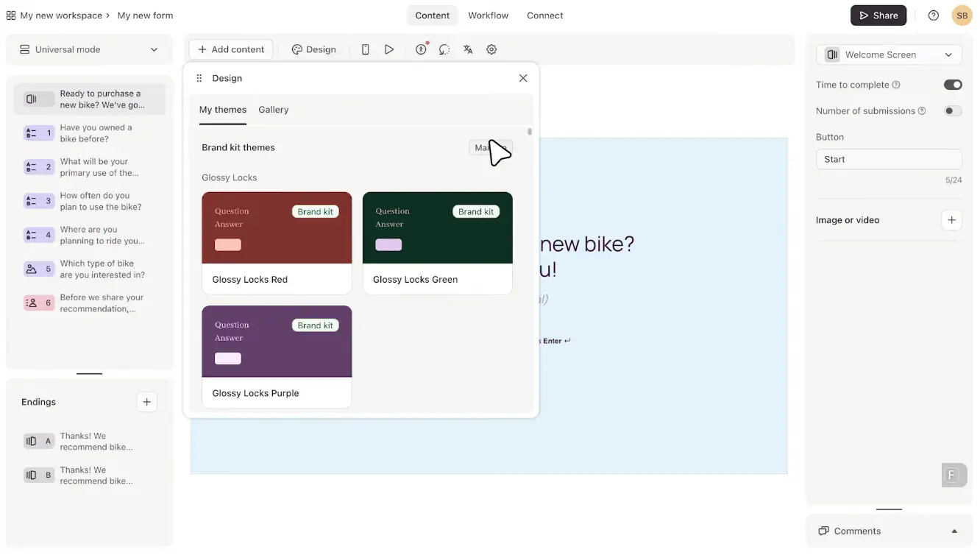Open the help question mark icon
This screenshot has width=980, height=558.
[934, 15]
